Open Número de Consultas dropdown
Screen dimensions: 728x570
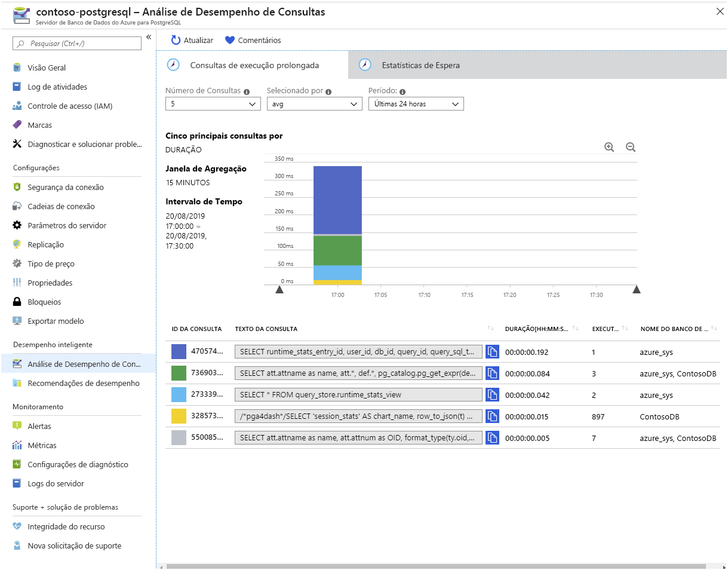(x=213, y=103)
